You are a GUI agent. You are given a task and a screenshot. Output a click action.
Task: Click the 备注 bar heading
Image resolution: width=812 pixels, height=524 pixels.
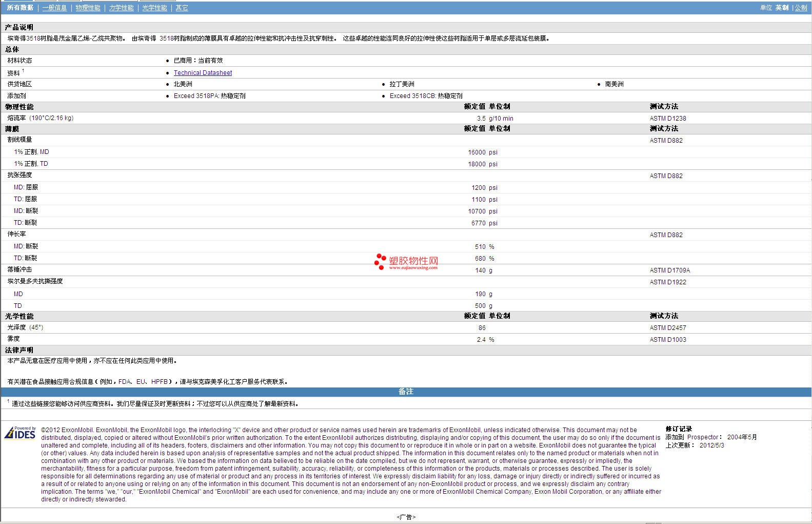tap(406, 392)
